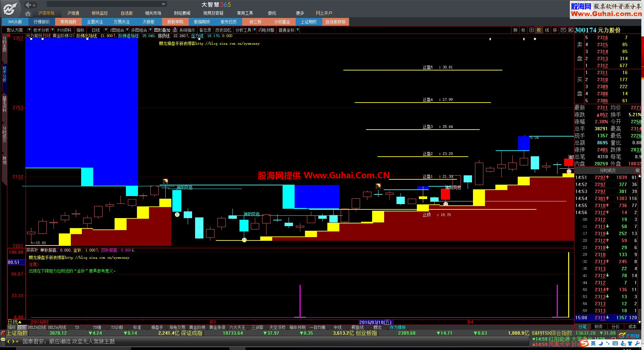Click the yellow smiley at chart bottom
This screenshot has height=350, width=644.
click(x=244, y=240)
